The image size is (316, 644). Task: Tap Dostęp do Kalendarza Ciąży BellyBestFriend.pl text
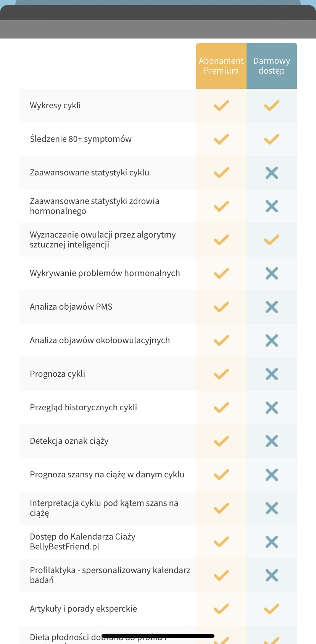tap(82, 541)
